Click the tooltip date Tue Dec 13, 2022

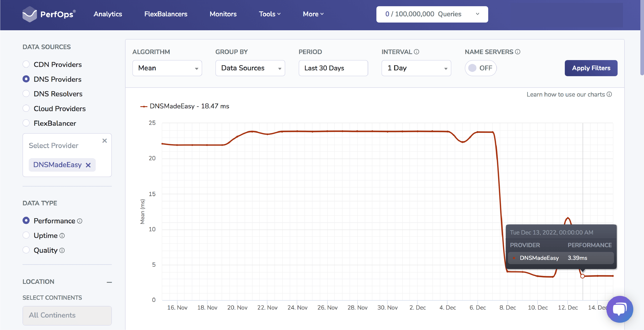click(x=551, y=233)
